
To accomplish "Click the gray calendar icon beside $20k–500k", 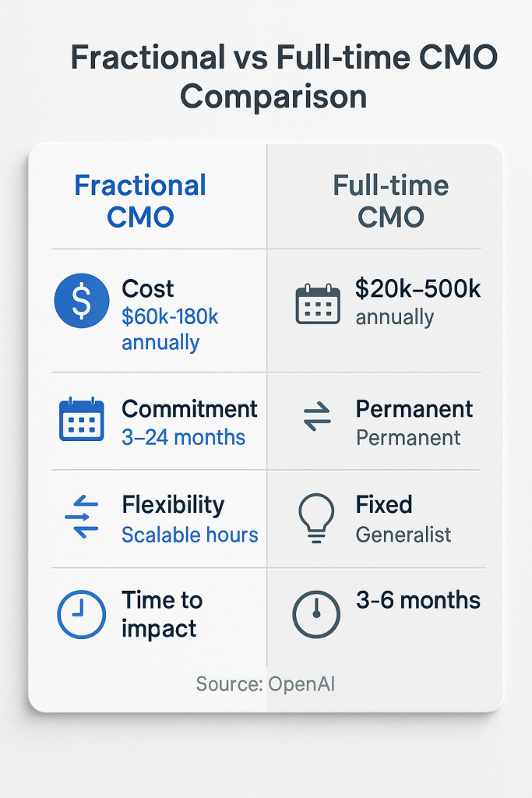I will 318,305.
